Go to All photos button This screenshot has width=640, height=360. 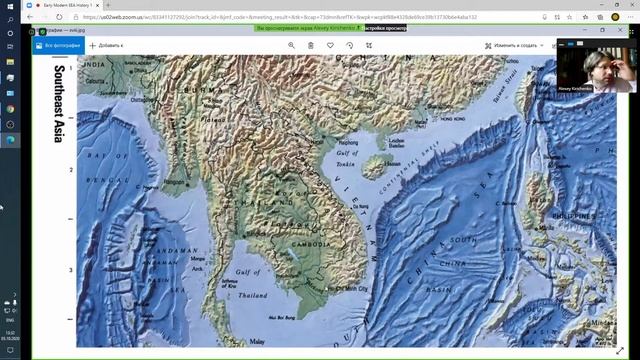tap(58, 45)
